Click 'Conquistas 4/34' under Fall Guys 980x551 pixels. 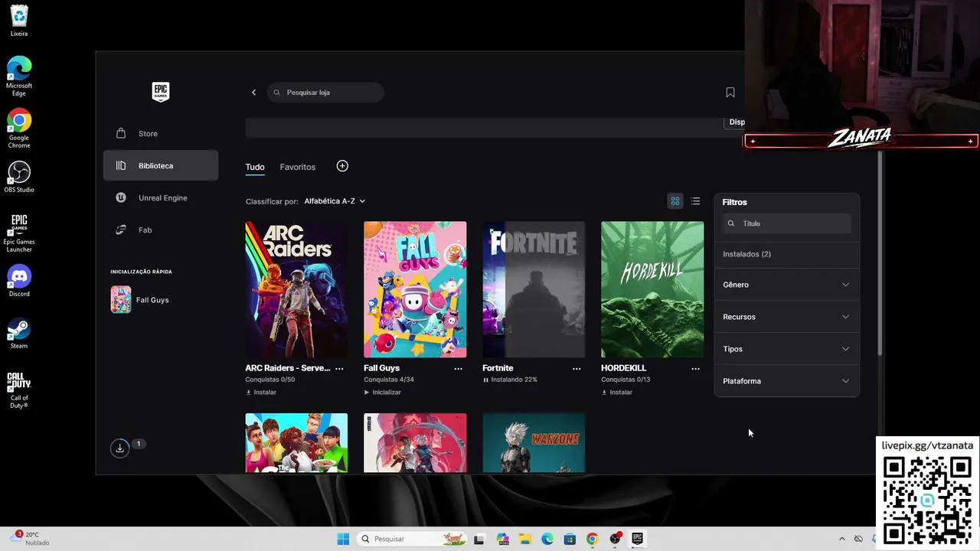tap(388, 380)
